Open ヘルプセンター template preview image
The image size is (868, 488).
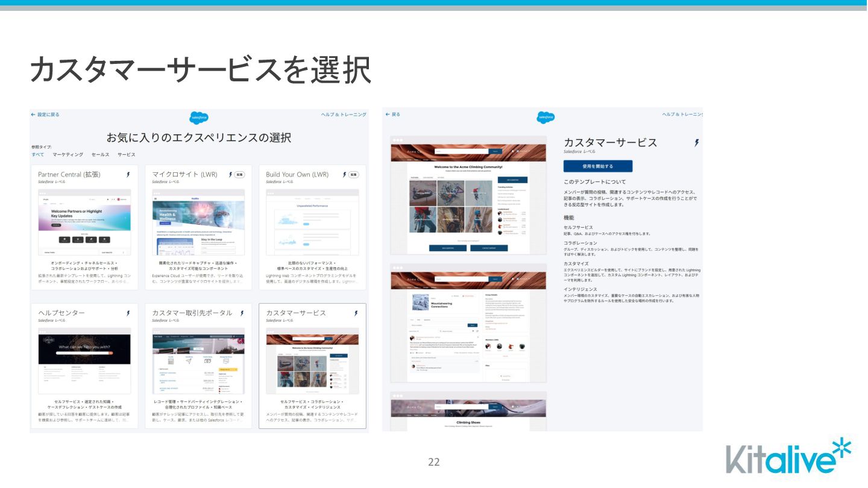point(84,360)
